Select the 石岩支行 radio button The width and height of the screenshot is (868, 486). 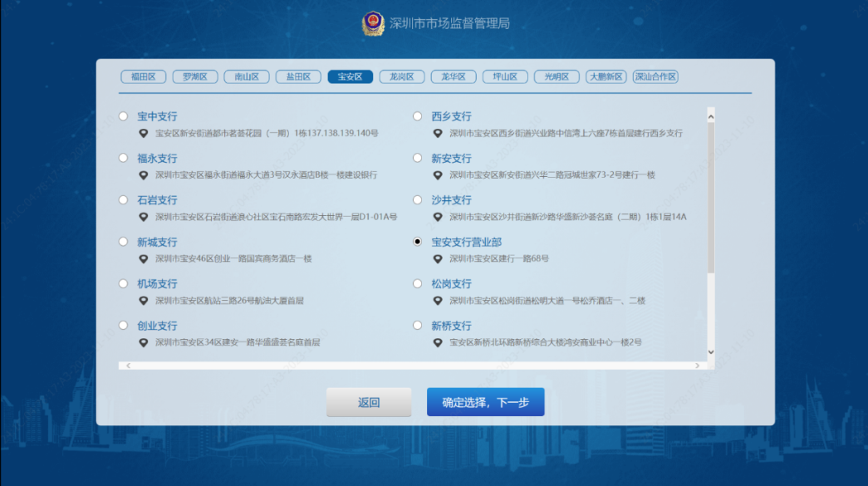pyautogui.click(x=124, y=200)
